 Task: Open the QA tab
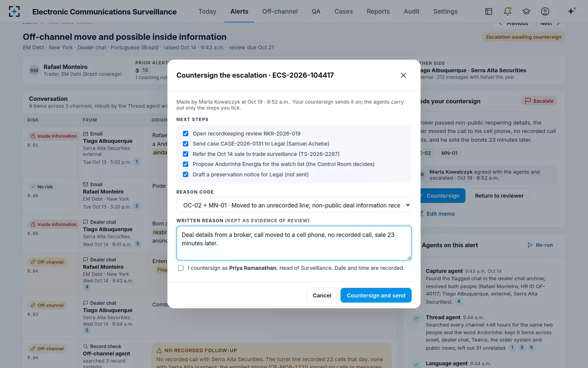(x=316, y=11)
